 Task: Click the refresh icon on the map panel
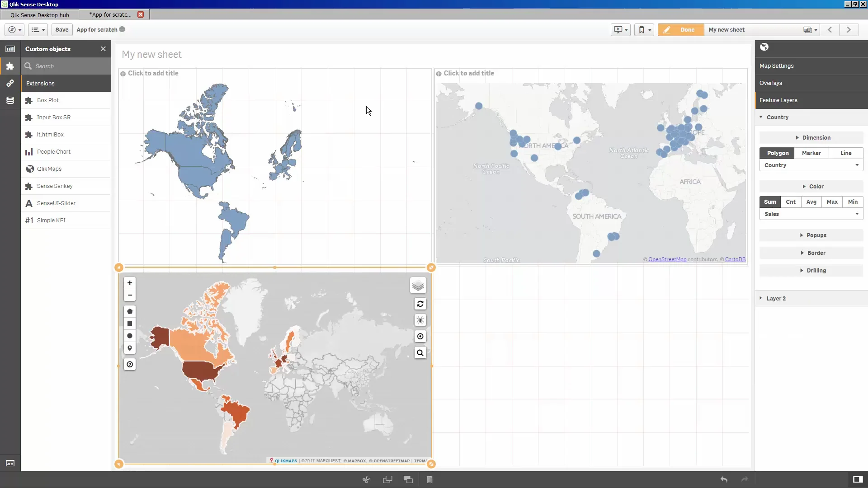pos(420,304)
